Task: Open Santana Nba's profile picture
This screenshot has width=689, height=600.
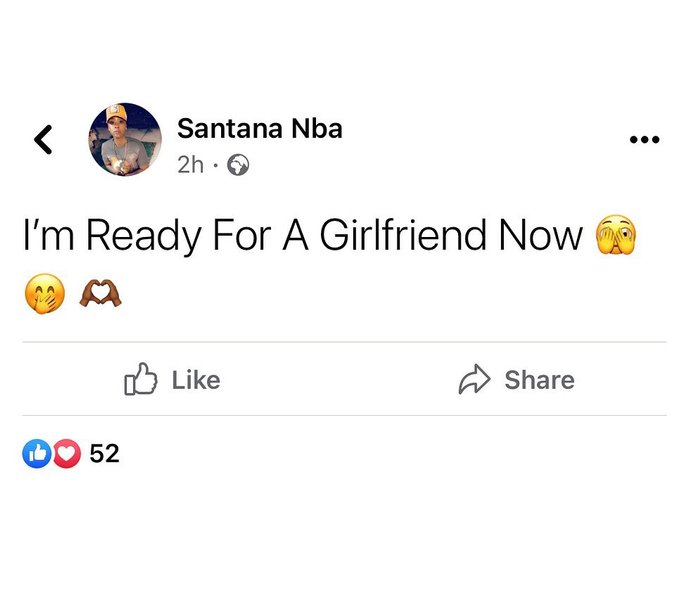Action: 125,139
